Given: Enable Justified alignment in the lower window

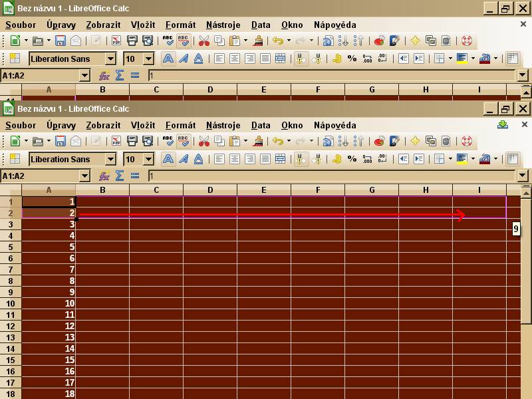Looking at the screenshot, I should (265, 159).
